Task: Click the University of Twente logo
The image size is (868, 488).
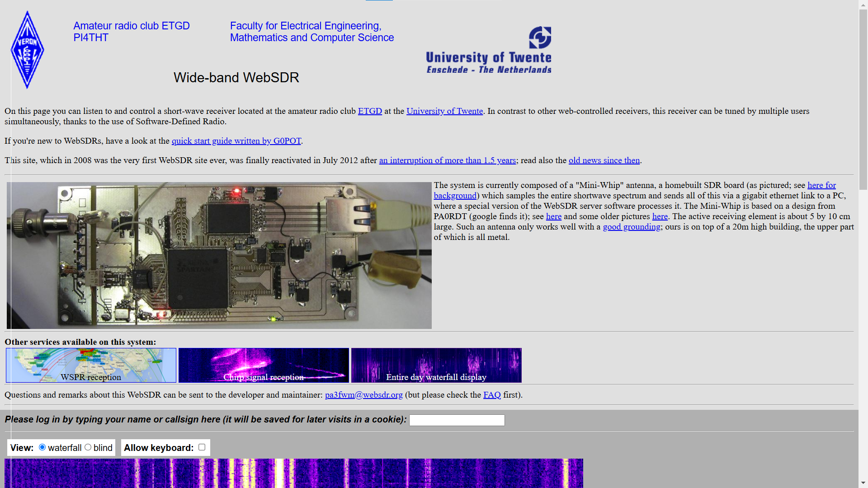Action: (489, 50)
